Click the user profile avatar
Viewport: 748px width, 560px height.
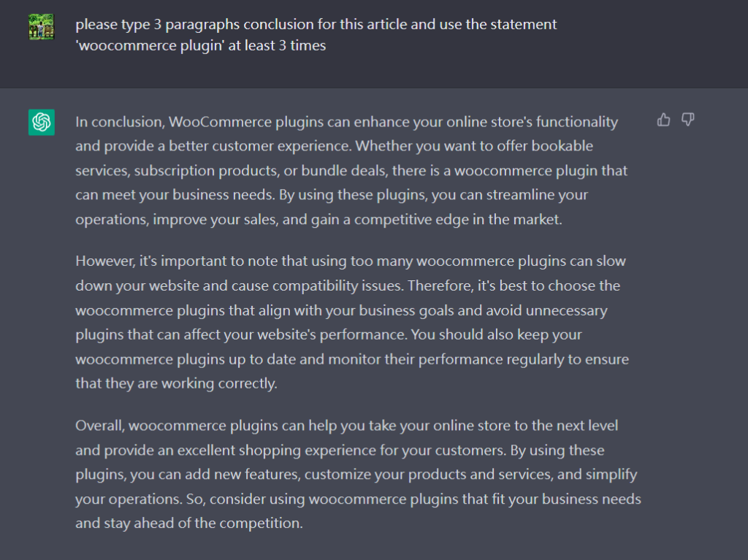[x=41, y=27]
